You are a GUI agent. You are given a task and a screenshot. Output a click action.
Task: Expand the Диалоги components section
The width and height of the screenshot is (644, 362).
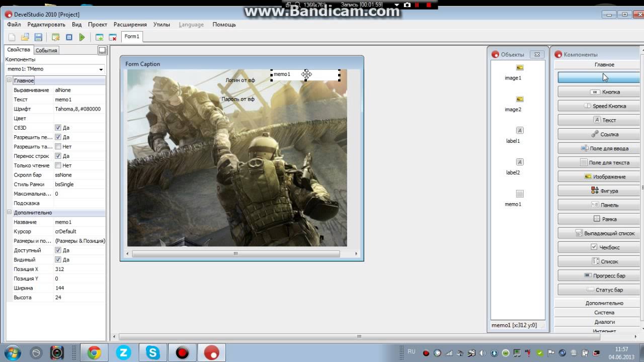tap(604, 322)
